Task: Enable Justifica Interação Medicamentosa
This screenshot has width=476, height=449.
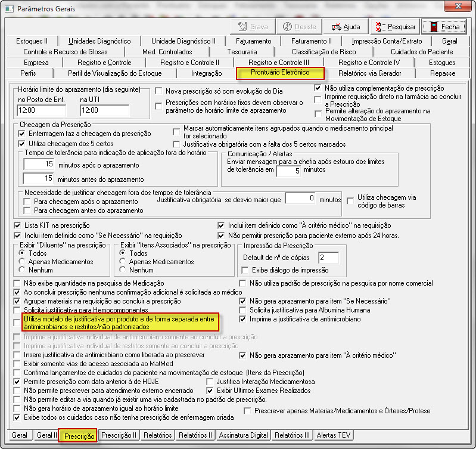Action: pyautogui.click(x=210, y=382)
